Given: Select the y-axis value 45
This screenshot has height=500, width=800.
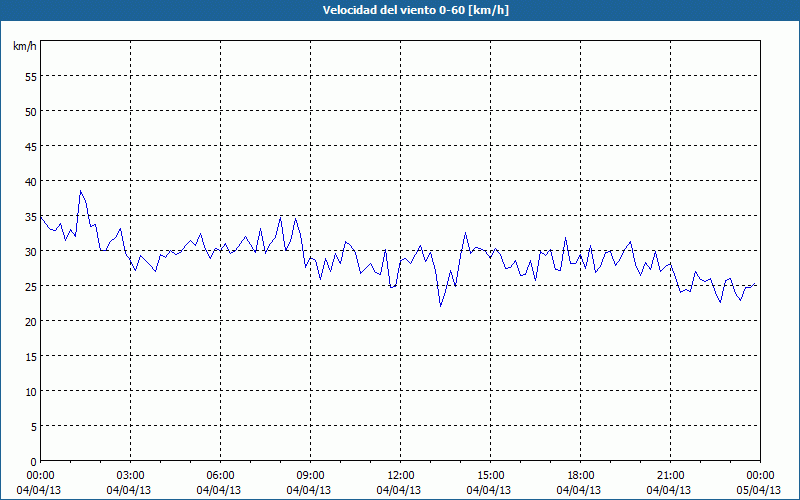Looking at the screenshot, I should coord(31,146).
